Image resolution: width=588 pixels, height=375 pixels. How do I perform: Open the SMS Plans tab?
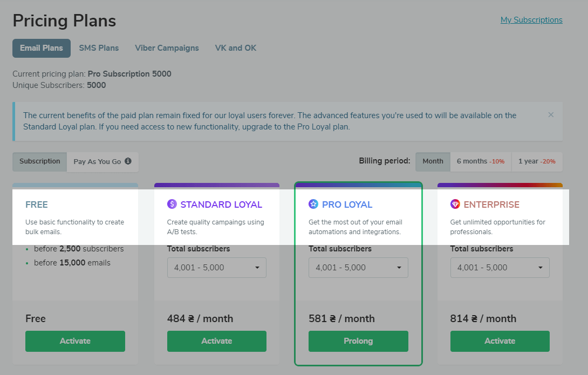[99, 48]
